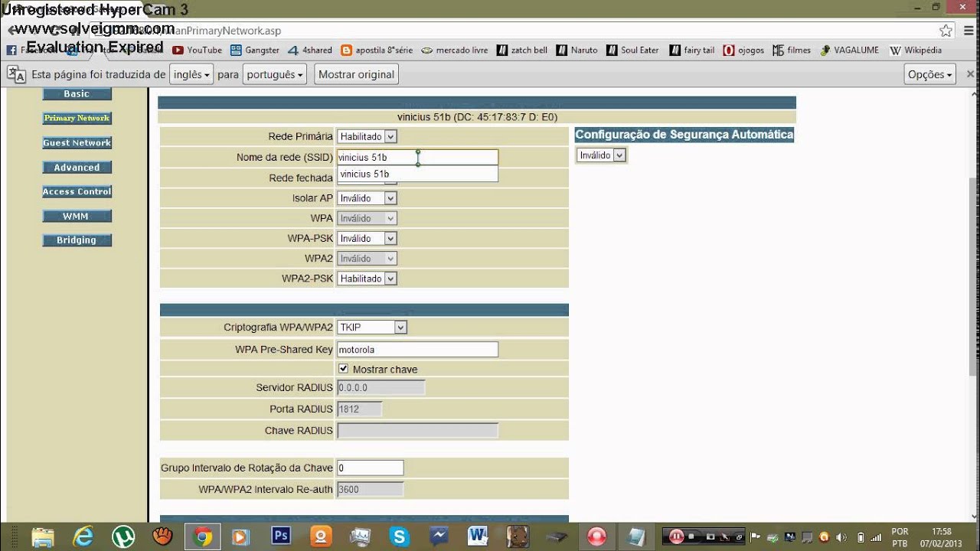Bookmark this page with the star icon
The height and width of the screenshot is (551, 980).
pos(946,31)
